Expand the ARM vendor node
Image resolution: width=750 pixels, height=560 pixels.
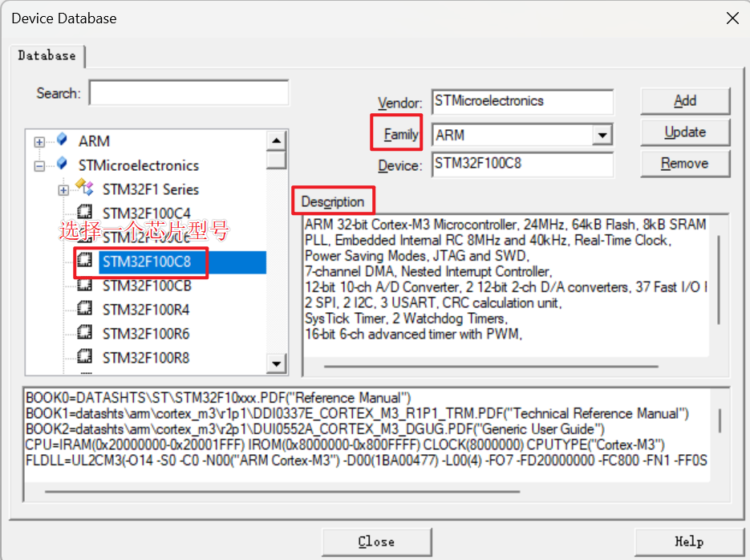point(39,142)
